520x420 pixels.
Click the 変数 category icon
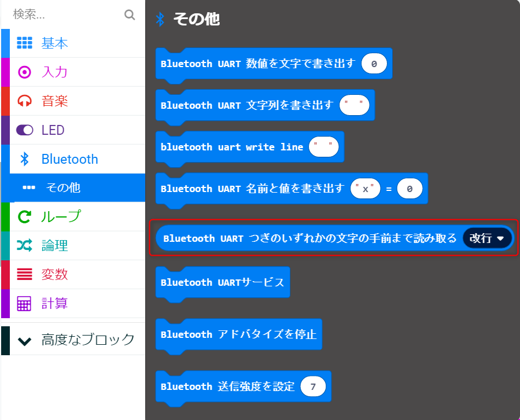click(x=24, y=274)
